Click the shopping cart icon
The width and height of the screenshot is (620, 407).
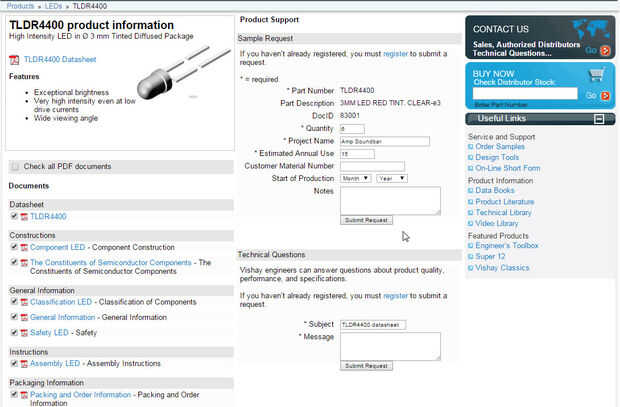pos(598,76)
